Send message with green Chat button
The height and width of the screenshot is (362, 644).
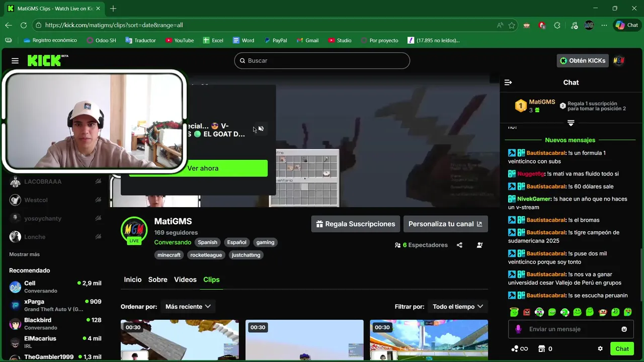[x=622, y=348]
